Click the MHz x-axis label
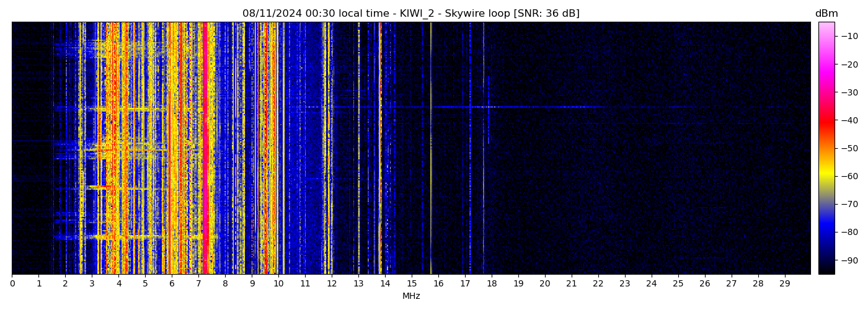The height and width of the screenshot is (310, 868). [x=411, y=296]
